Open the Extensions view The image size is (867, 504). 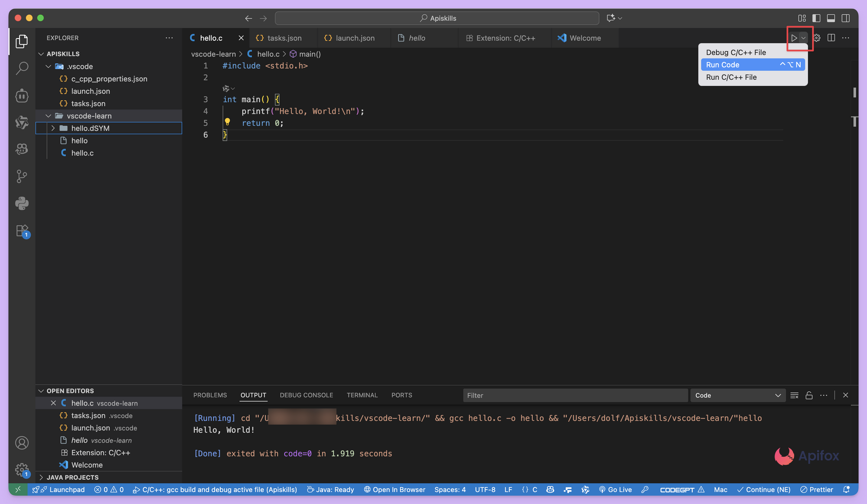point(22,231)
